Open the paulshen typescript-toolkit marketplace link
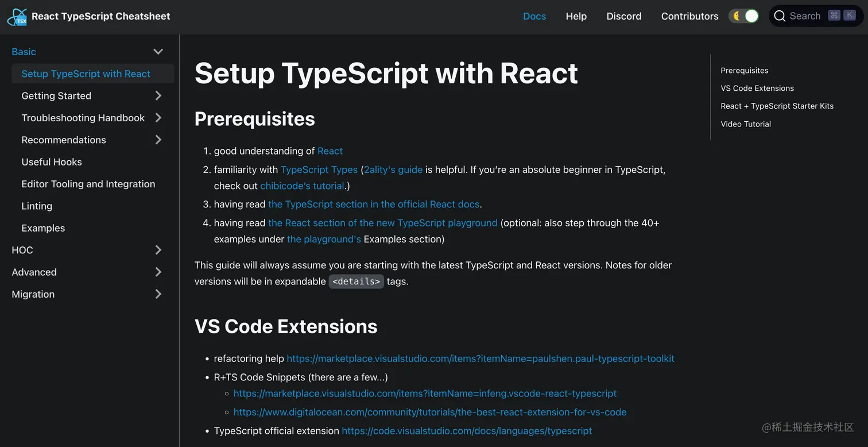The width and height of the screenshot is (868, 447). coord(480,359)
